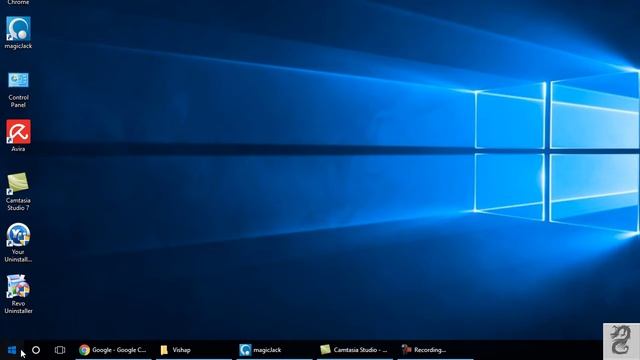The height and width of the screenshot is (360, 640).
Task: Switch to Google Chrome taskbar window
Action: tap(113, 350)
